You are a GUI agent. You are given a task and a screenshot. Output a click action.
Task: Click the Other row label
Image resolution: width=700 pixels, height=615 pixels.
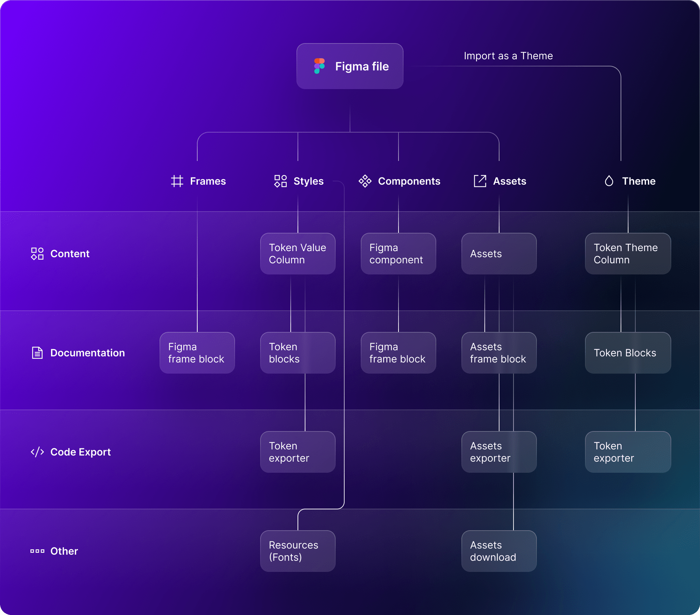(x=64, y=551)
